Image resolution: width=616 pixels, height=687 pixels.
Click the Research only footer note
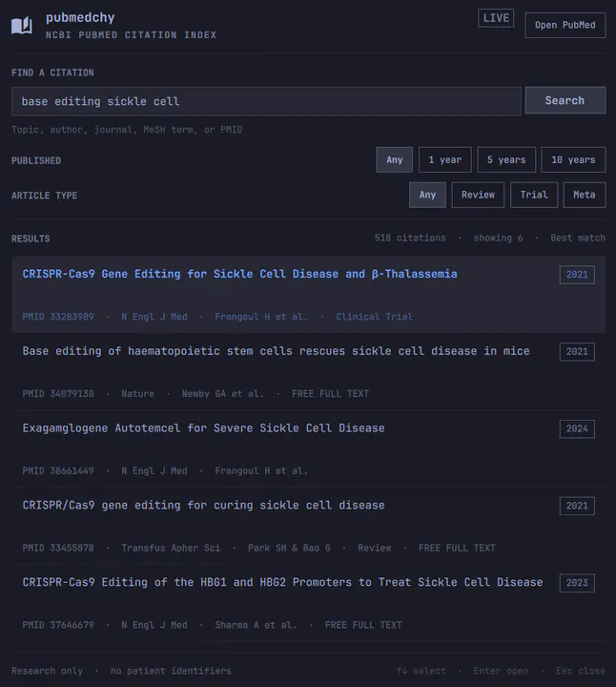(47, 671)
